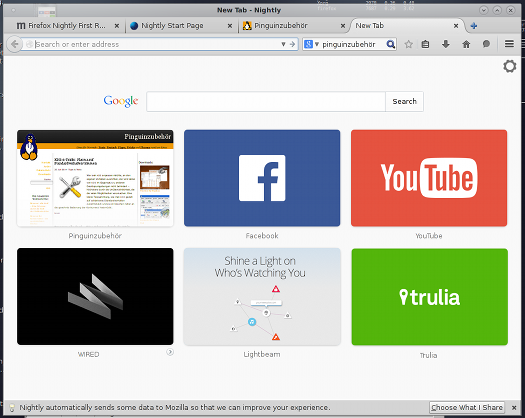Close the Pinguinzubehör tab
Screen dimensions: 525x418
[343, 26]
